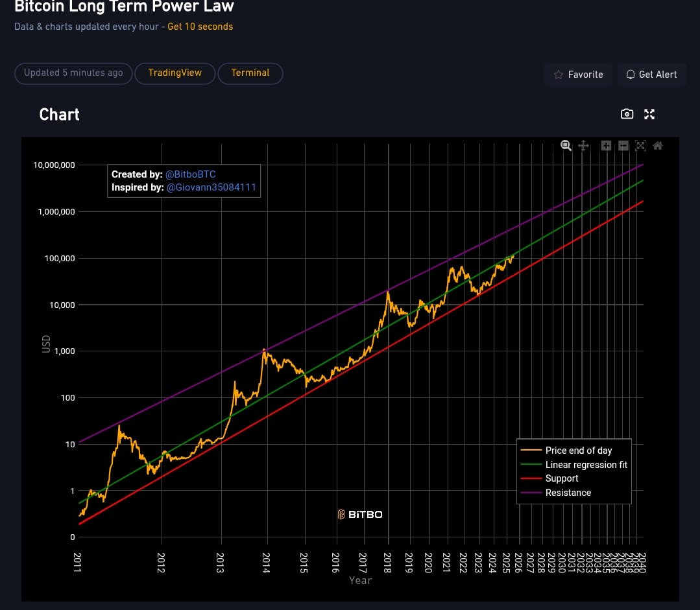Click the USD y-axis title

46,344
